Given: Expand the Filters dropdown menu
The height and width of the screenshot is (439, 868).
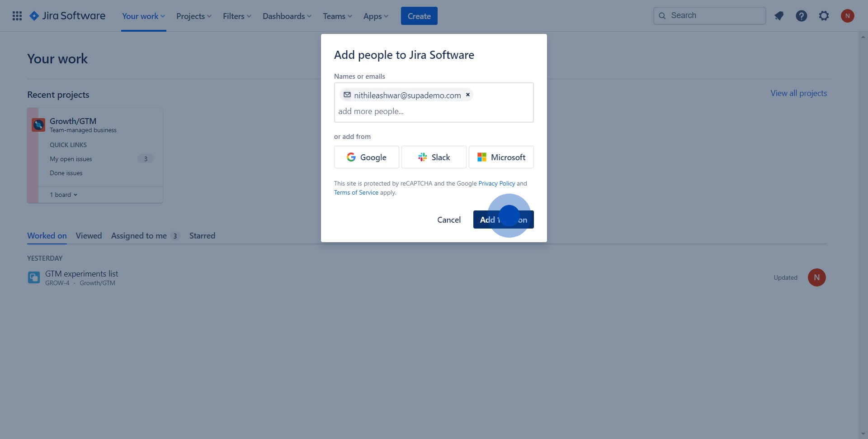Looking at the screenshot, I should 236,16.
